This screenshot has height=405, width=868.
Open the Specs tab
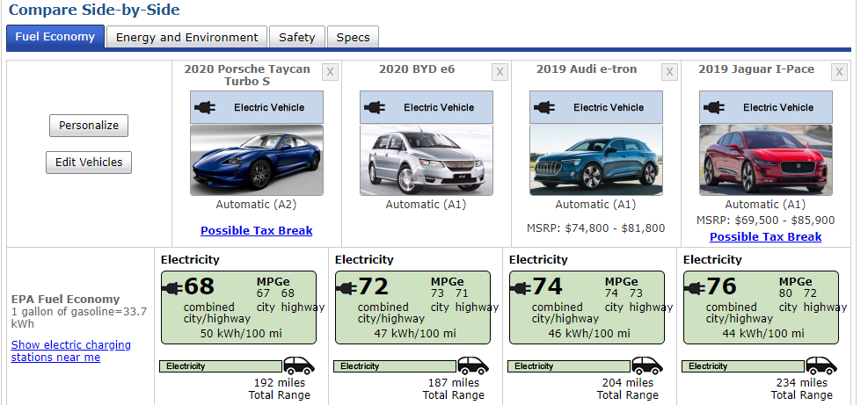[x=353, y=38]
